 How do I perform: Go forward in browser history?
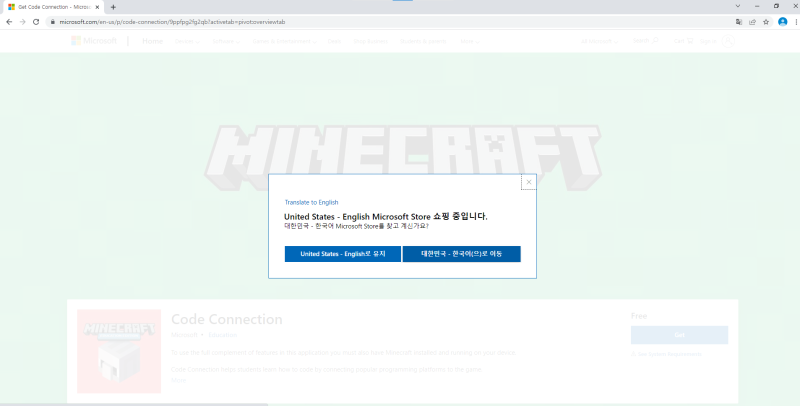pos(22,22)
